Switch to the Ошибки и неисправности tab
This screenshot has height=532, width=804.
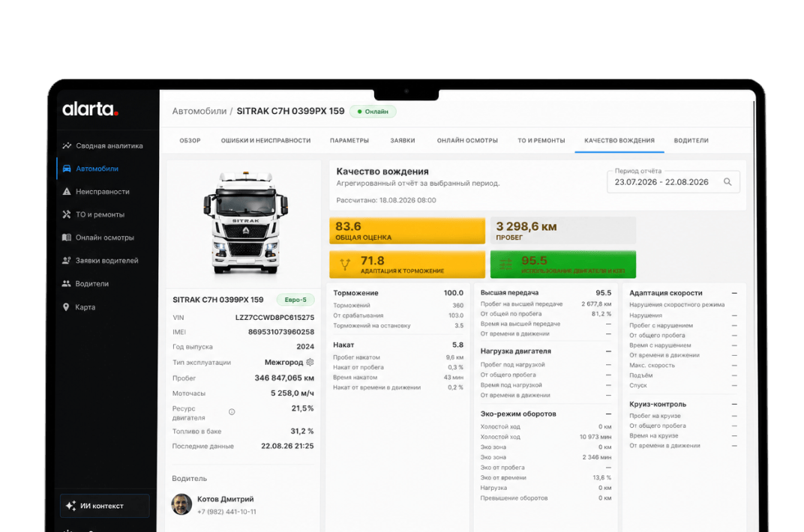pyautogui.click(x=265, y=140)
